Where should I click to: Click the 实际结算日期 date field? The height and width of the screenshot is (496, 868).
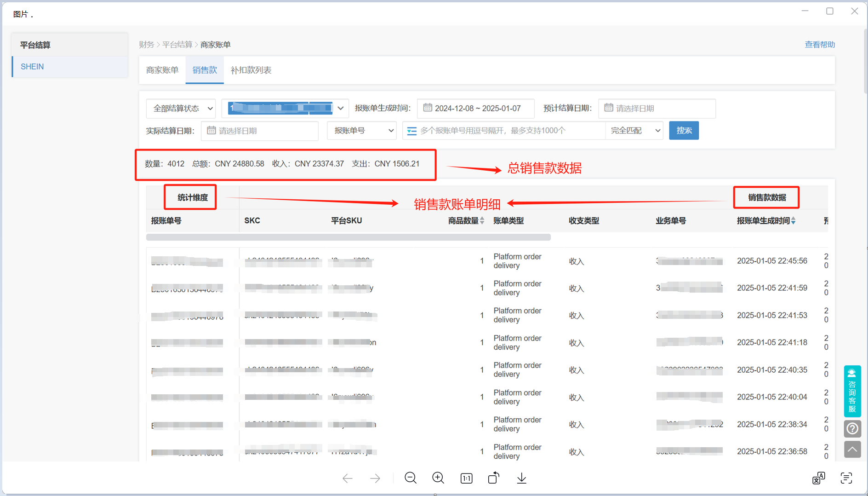click(x=260, y=131)
